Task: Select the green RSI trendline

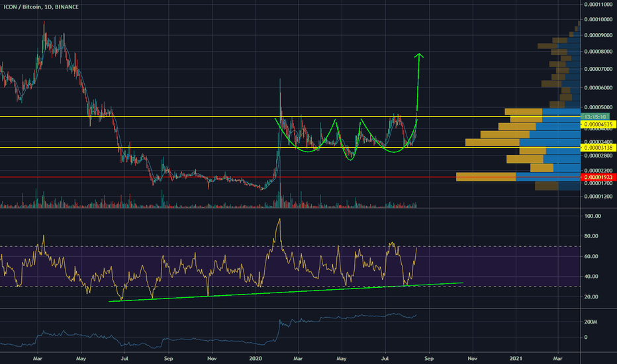Action: pos(286,292)
